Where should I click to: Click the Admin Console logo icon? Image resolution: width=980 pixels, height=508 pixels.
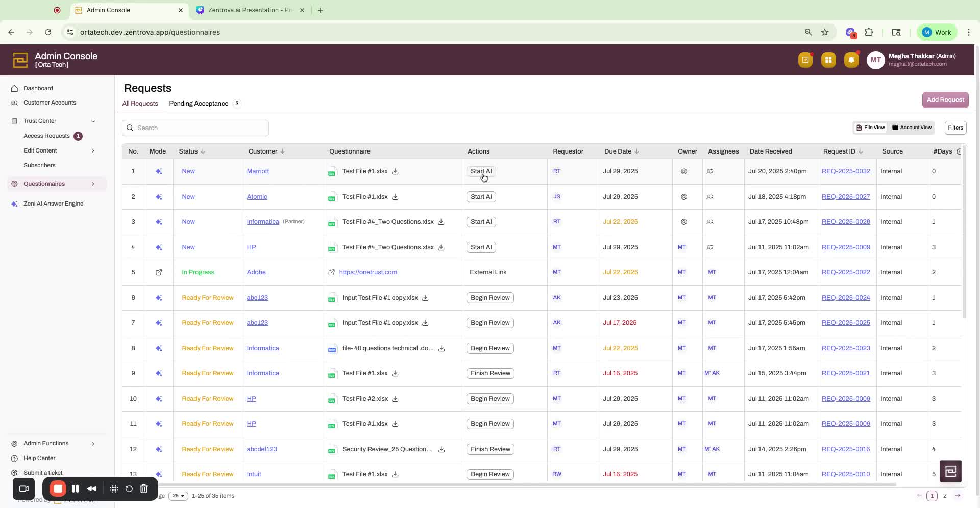pos(20,60)
